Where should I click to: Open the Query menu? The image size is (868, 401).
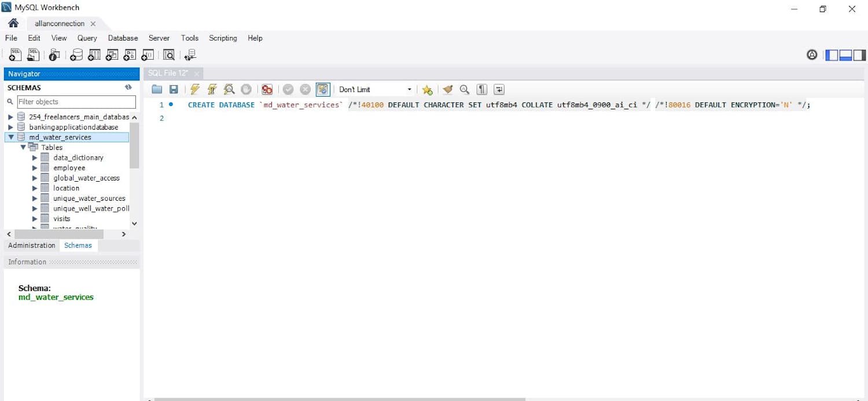coord(87,38)
